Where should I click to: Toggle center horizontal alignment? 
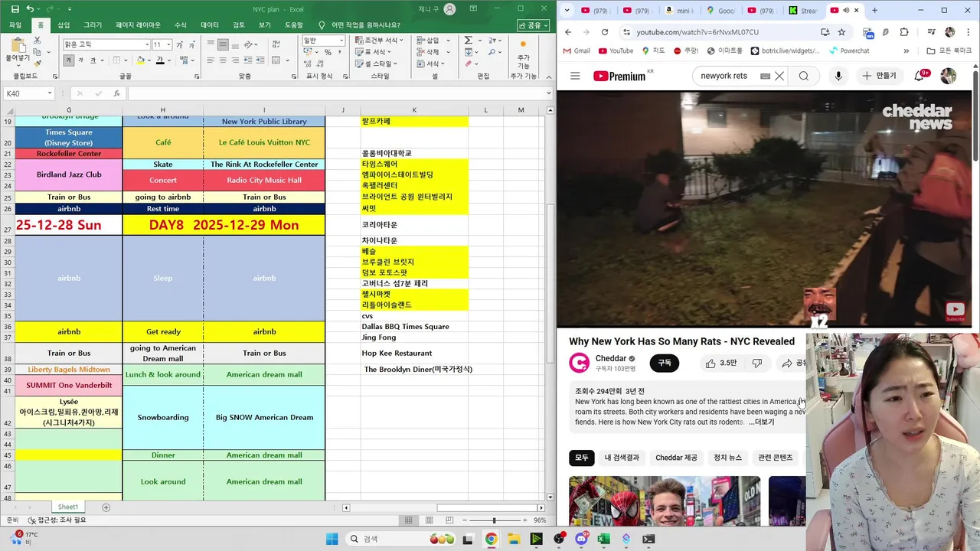coord(223,60)
